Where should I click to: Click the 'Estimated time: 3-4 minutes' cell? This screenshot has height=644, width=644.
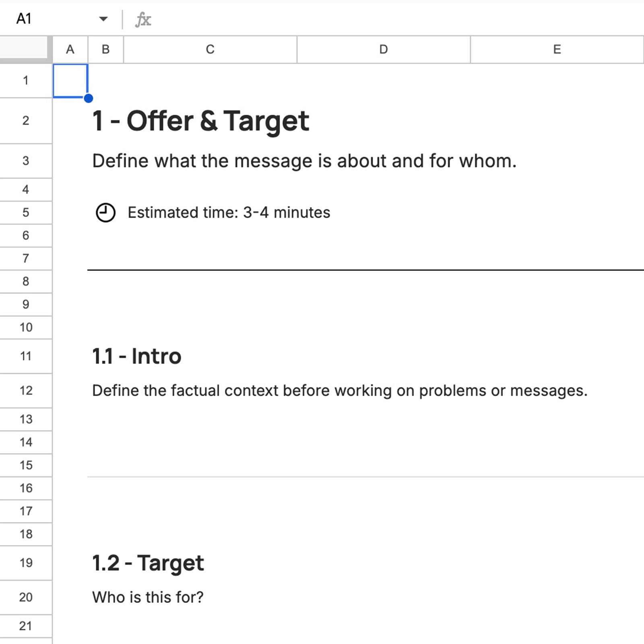pos(229,212)
